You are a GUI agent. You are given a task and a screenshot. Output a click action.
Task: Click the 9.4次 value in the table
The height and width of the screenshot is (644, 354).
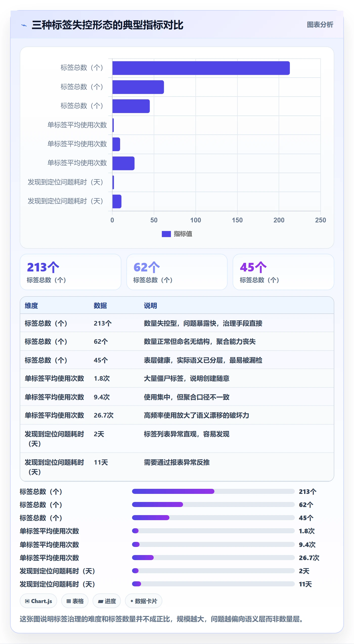point(102,397)
